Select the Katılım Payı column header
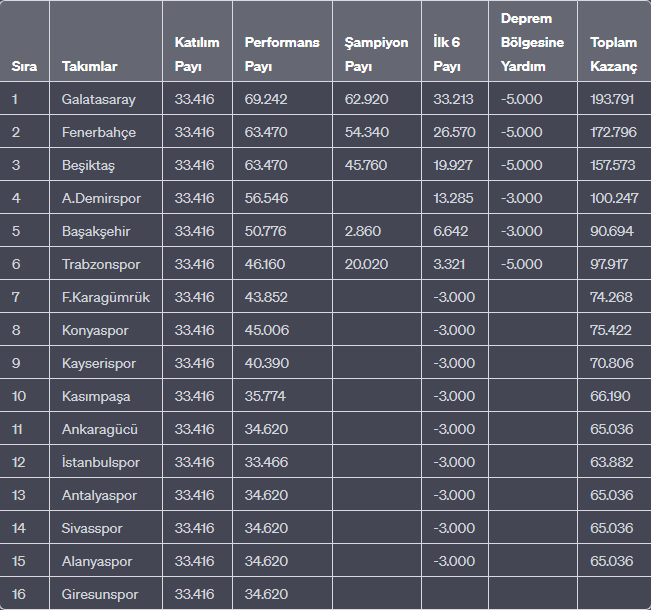The image size is (651, 610). point(196,55)
